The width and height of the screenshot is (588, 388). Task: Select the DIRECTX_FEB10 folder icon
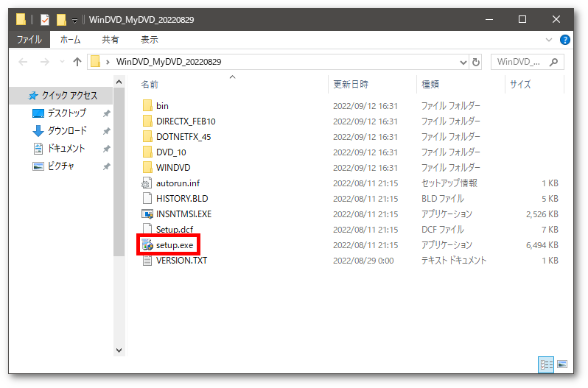pyautogui.click(x=147, y=121)
